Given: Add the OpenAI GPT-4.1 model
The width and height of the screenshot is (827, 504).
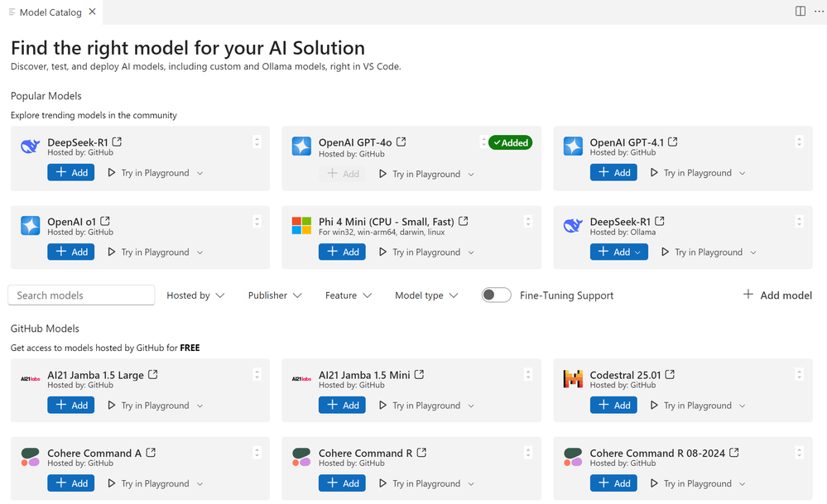Looking at the screenshot, I should [613, 173].
